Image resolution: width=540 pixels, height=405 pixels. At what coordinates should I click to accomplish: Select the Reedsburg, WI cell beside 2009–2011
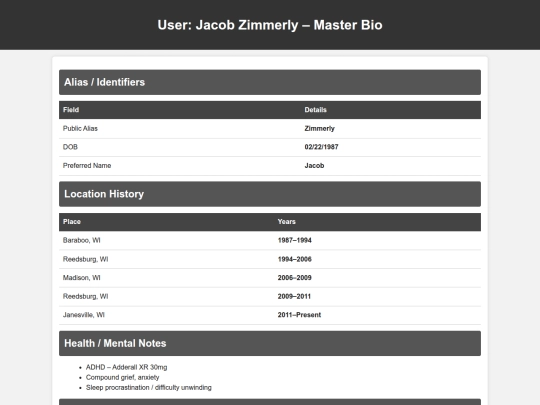[x=85, y=297]
